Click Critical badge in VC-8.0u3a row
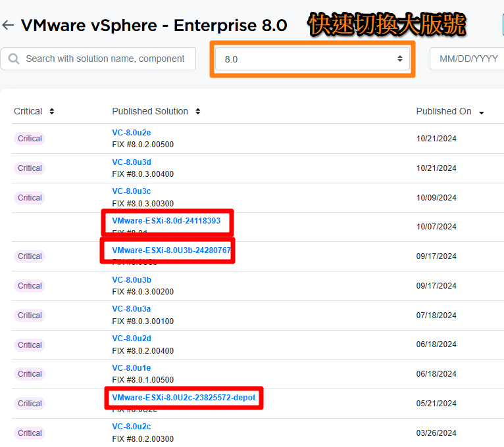This screenshot has height=447, width=504. pyautogui.click(x=30, y=315)
